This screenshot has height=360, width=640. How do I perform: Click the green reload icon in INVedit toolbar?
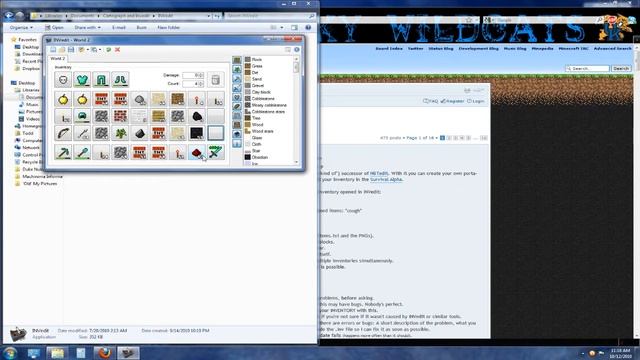pyautogui.click(x=109, y=49)
